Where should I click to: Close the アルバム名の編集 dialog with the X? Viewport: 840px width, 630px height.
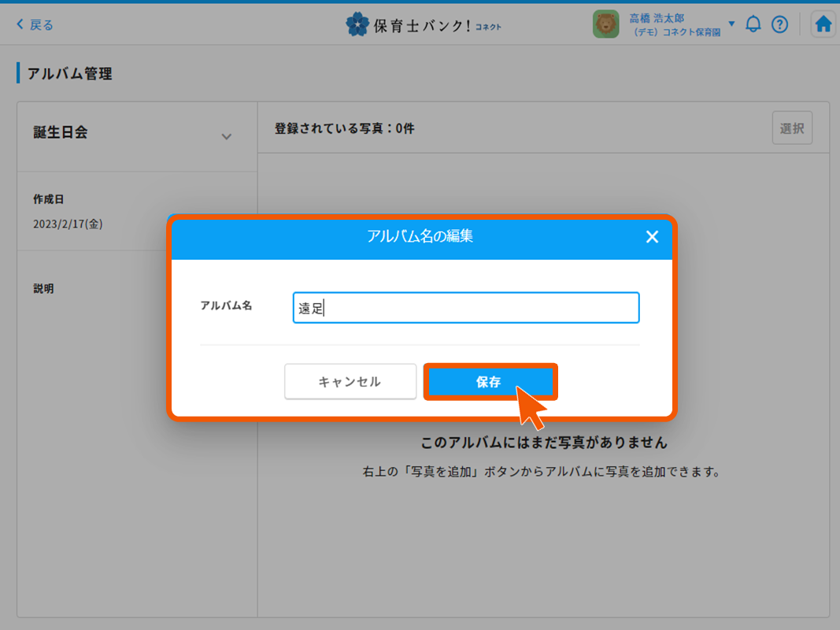pos(652,237)
